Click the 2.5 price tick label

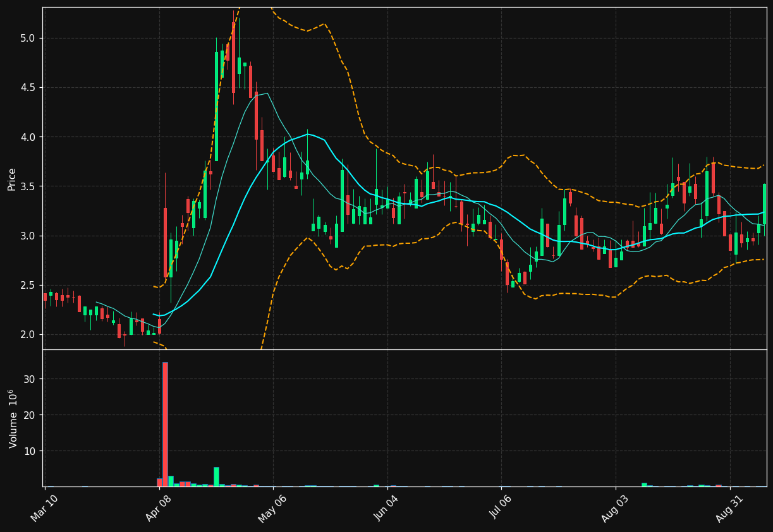coord(28,285)
